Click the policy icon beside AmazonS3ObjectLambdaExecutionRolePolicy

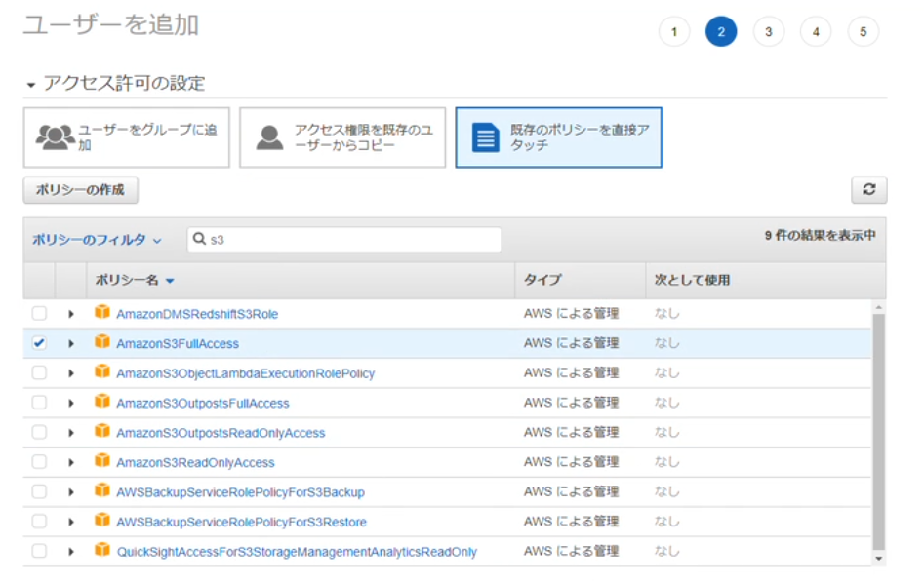click(x=102, y=371)
